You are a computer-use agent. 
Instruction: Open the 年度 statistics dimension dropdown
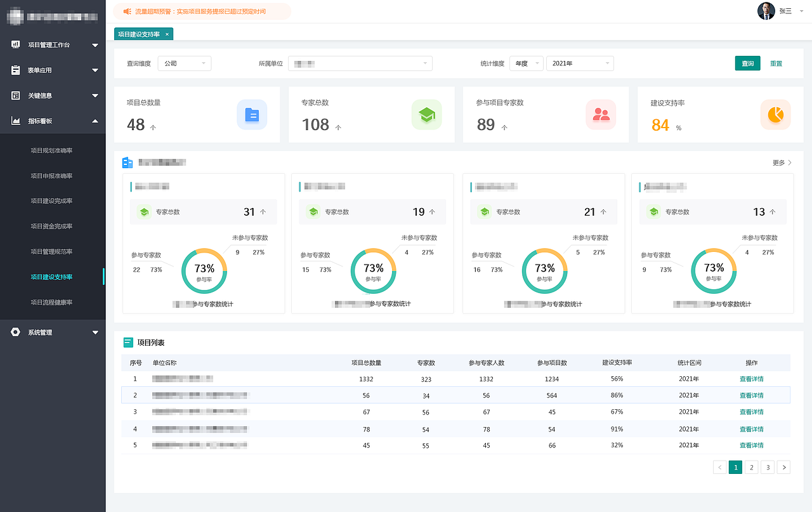527,63
